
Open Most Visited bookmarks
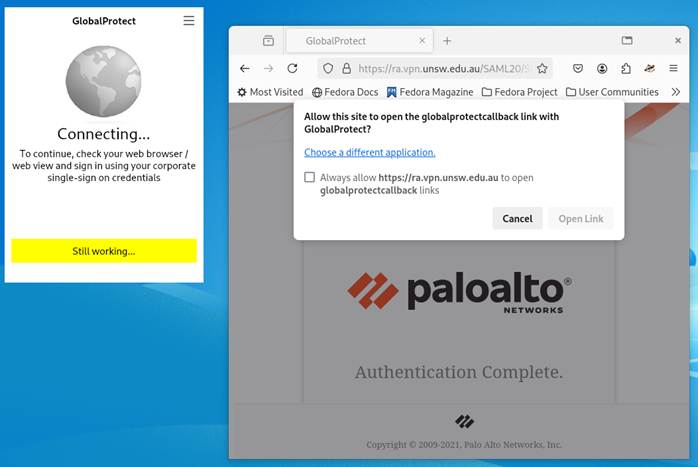tap(270, 92)
